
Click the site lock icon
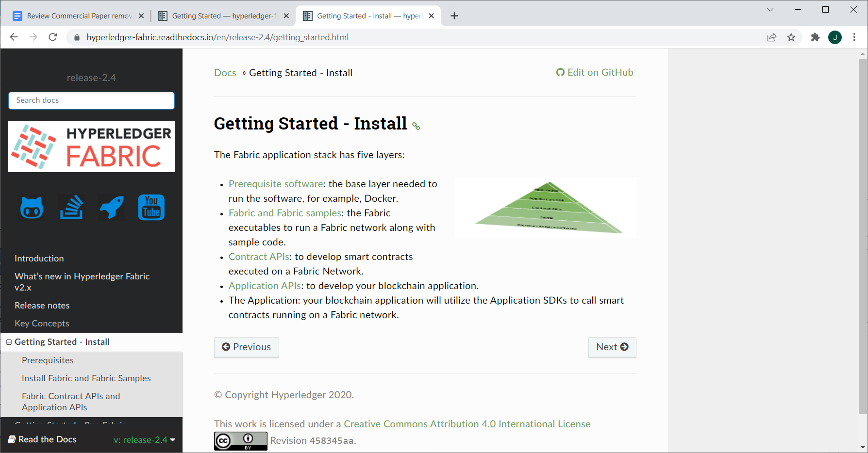[x=77, y=37]
